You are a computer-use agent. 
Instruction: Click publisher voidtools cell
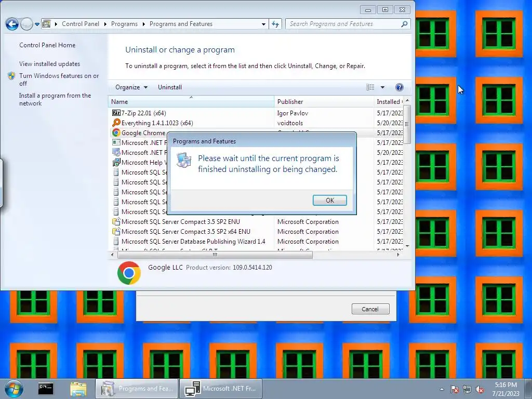tap(290, 123)
